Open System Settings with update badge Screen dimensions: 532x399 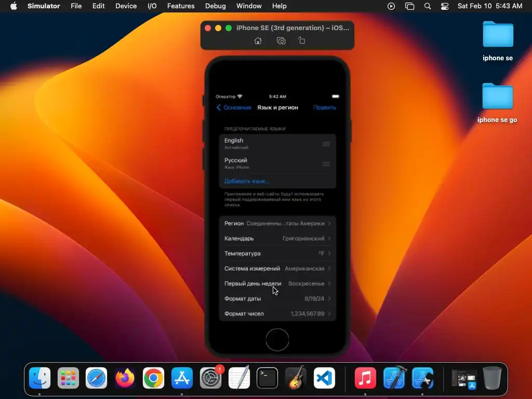pyautogui.click(x=211, y=378)
